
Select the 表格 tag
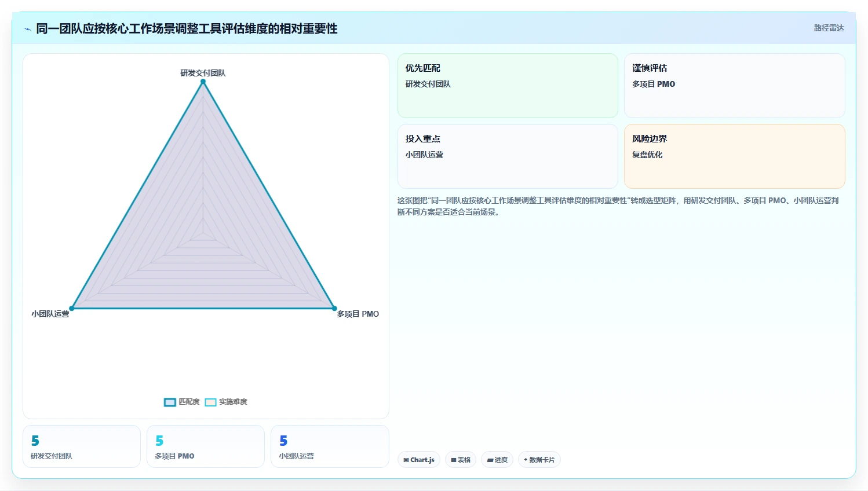click(x=461, y=460)
